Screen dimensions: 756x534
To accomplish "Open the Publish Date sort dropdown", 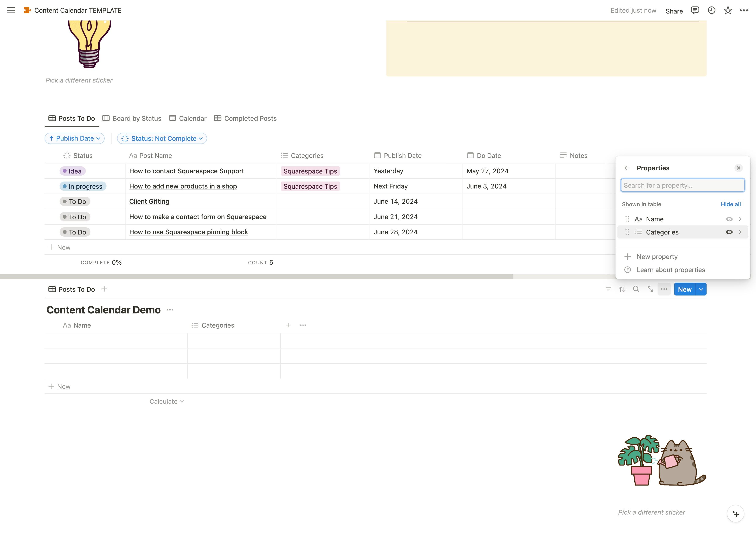I will point(74,138).
